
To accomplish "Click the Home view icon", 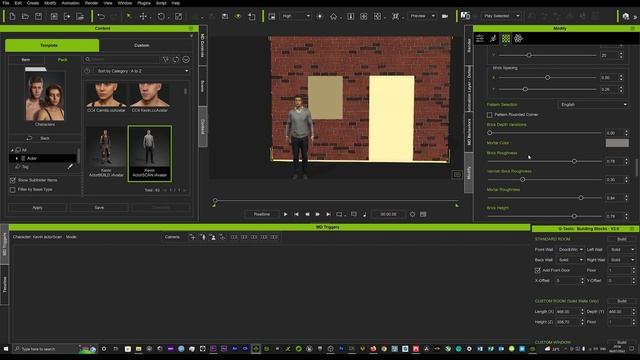I will (x=333, y=16).
